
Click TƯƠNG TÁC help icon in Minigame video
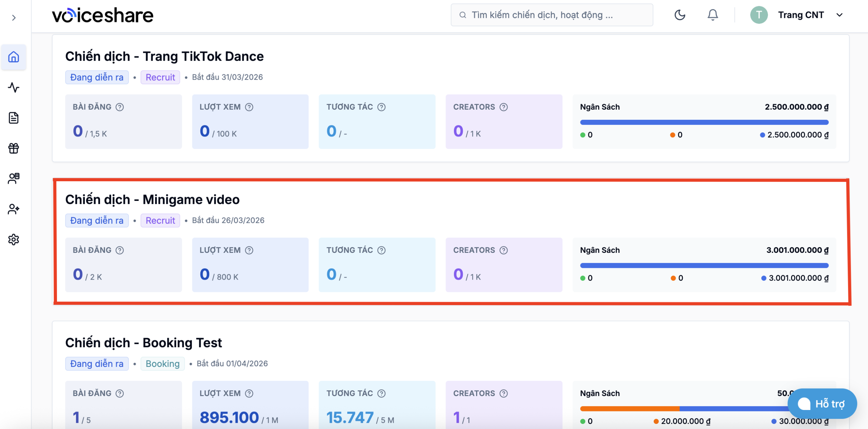(381, 250)
